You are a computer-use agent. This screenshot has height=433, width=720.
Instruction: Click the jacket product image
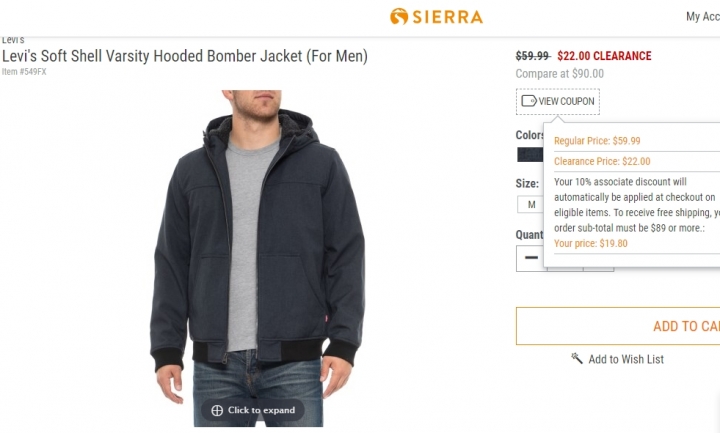[257, 258]
